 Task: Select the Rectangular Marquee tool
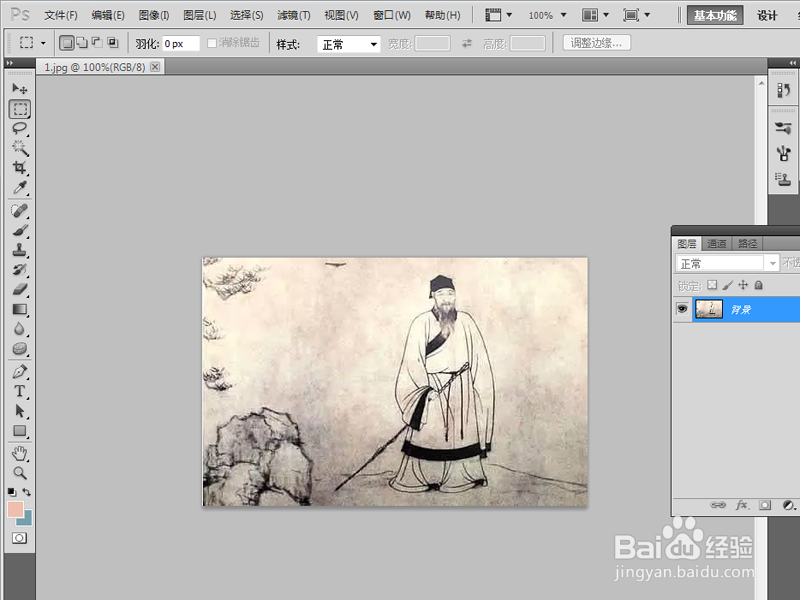tap(20, 109)
